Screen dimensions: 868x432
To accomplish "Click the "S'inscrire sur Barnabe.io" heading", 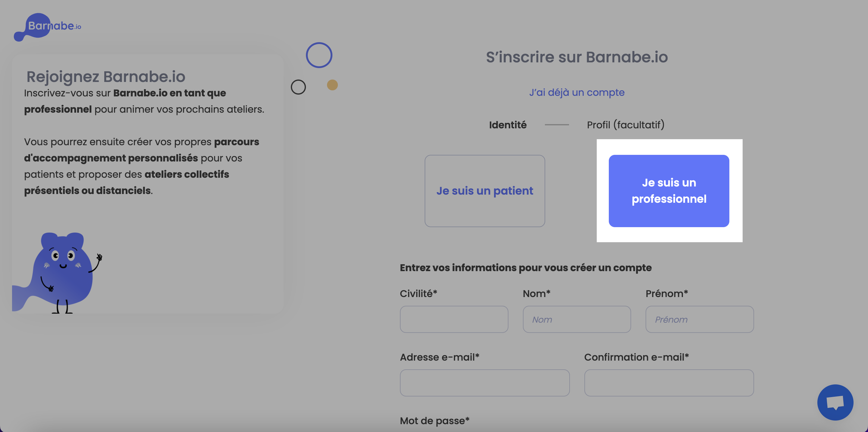I will pos(577,57).
